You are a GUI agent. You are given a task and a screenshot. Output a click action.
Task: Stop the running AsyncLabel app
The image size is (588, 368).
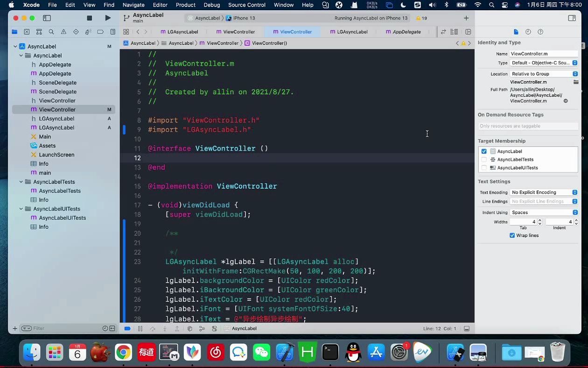click(x=89, y=18)
